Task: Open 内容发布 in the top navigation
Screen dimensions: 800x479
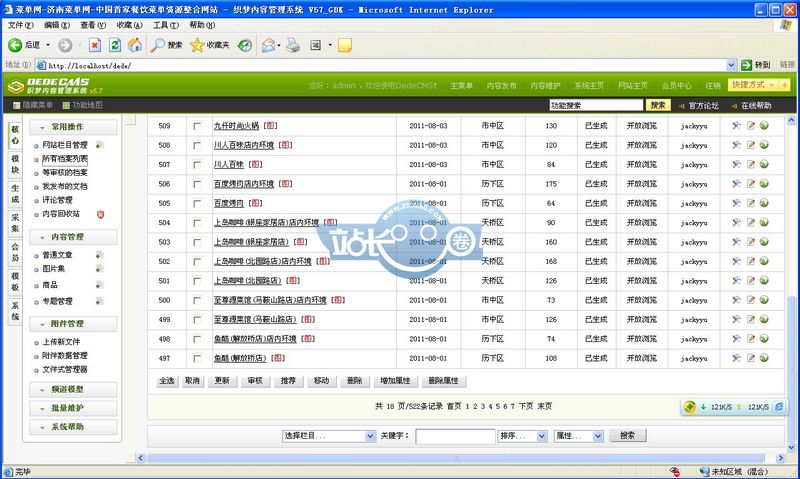Action: click(x=502, y=86)
